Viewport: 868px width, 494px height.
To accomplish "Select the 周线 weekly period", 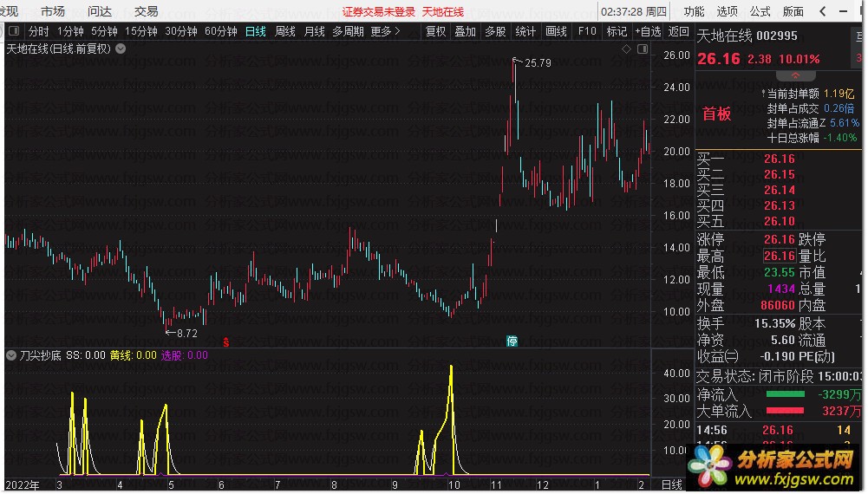I will pos(285,31).
